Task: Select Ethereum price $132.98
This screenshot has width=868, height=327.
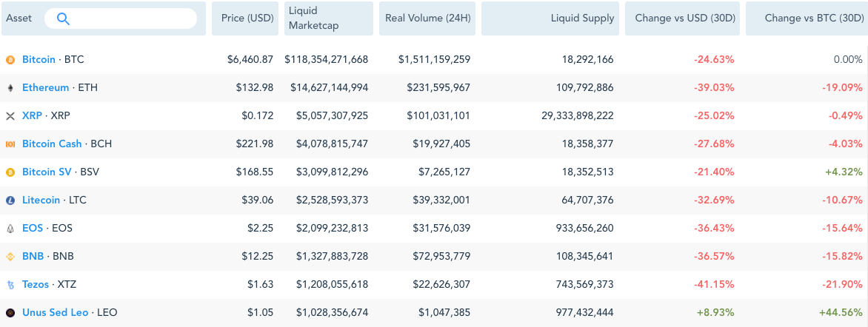Action: pyautogui.click(x=253, y=87)
